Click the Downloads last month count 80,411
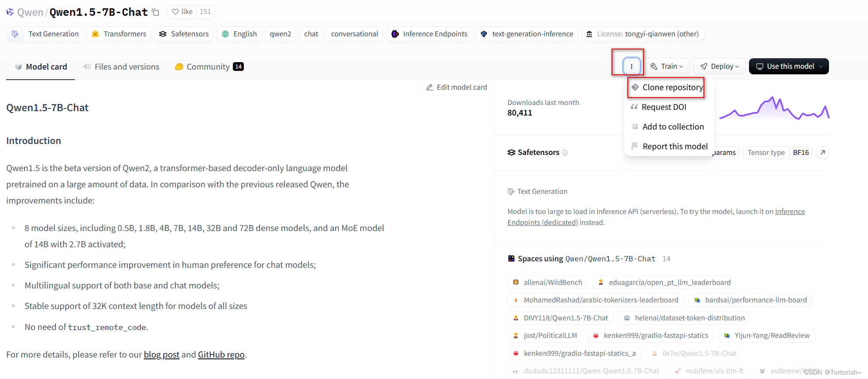Screen dimensions: 868x379 pyautogui.click(x=520, y=113)
